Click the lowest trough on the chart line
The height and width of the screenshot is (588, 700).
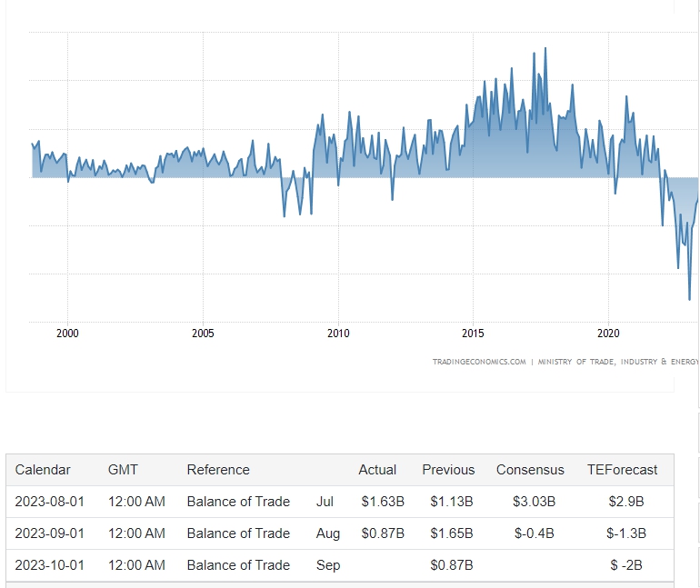pos(689,299)
